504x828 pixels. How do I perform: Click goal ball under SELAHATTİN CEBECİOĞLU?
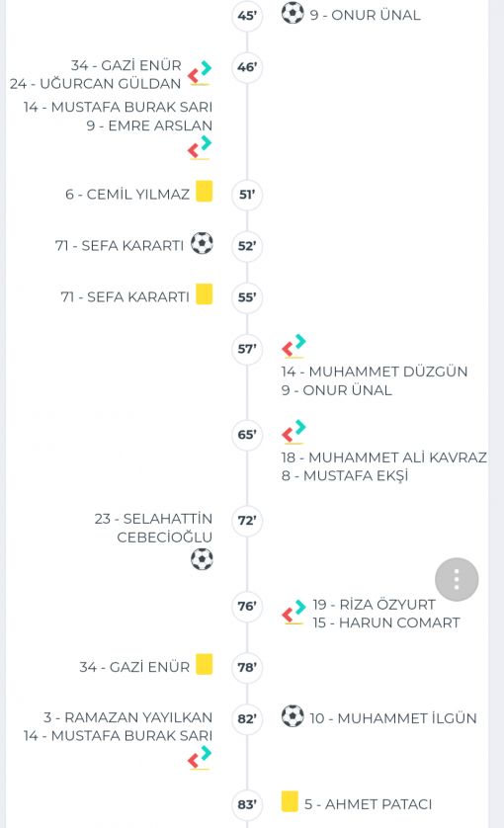pos(202,559)
